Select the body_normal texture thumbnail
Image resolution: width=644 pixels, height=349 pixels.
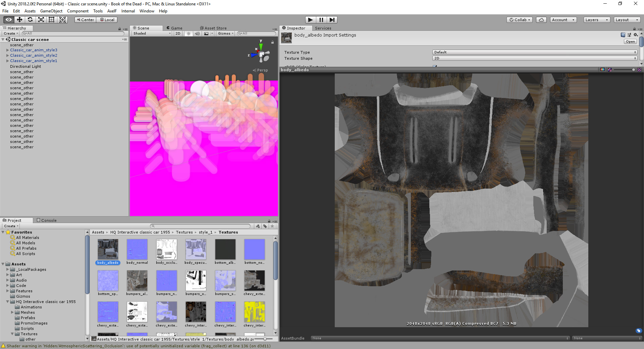click(137, 250)
